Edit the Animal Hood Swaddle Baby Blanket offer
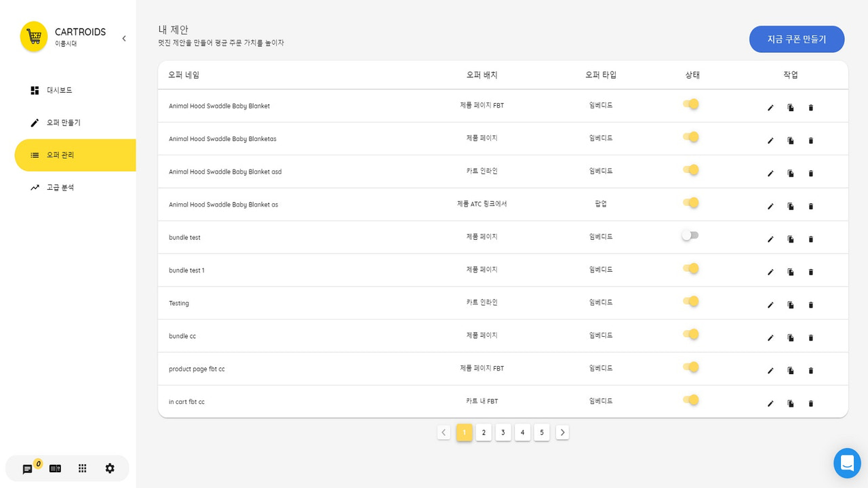 click(x=770, y=108)
